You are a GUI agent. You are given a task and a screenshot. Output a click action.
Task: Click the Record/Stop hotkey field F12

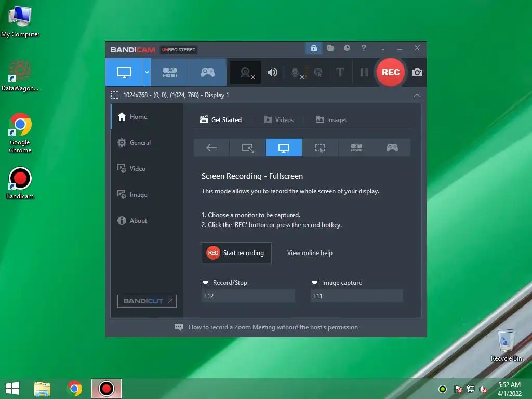248,296
